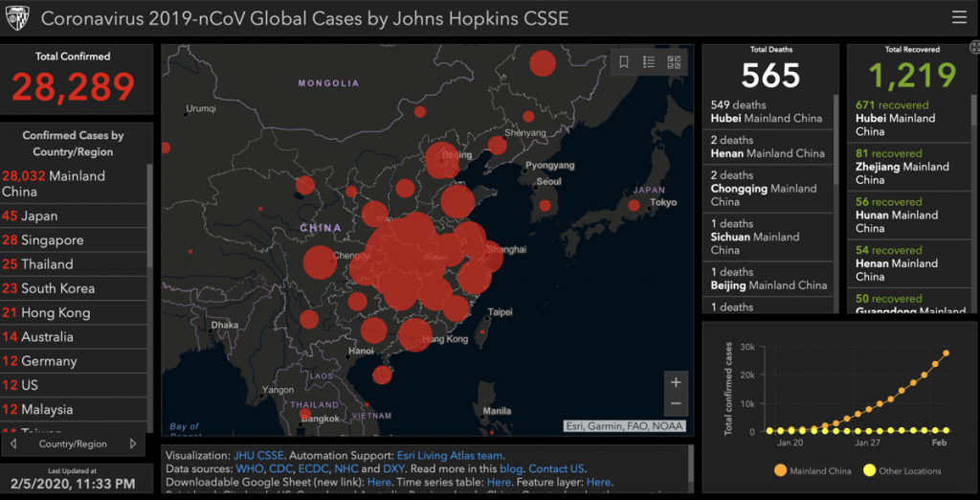This screenshot has height=500, width=980.
Task: Go to previous list with left arrow
Action: 13,444
